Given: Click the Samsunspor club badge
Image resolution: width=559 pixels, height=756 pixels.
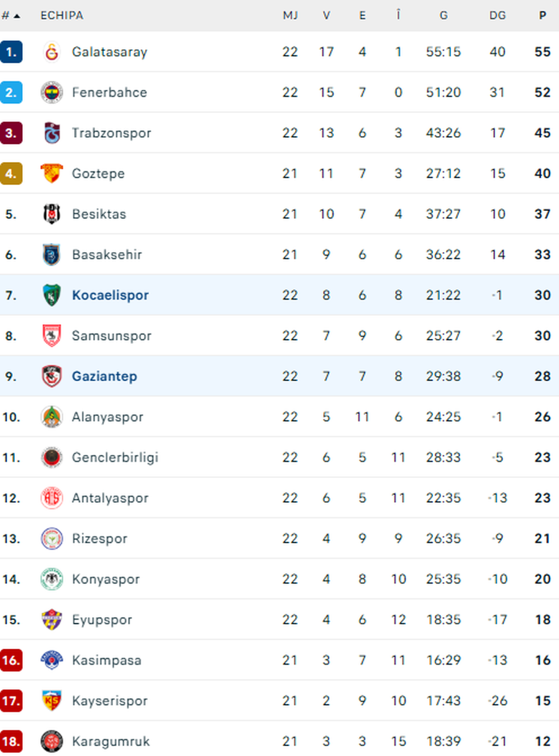Looking at the screenshot, I should click(52, 336).
